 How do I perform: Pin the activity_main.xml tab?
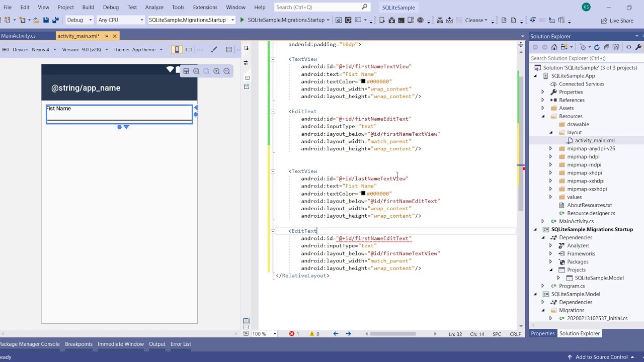tap(106, 36)
